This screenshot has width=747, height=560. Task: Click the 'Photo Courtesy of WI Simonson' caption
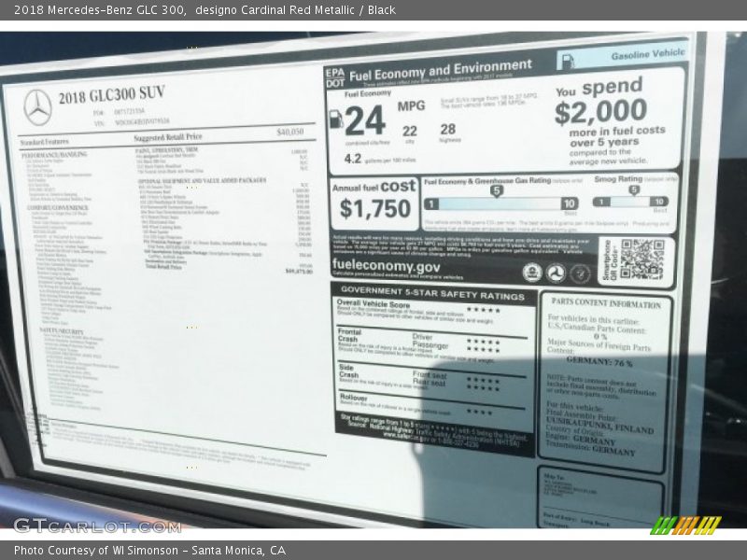click(149, 551)
